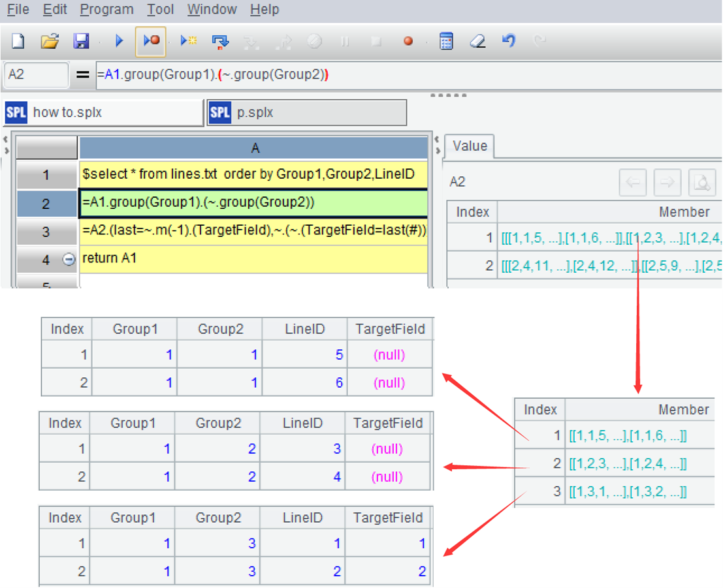Screen dimensions: 723x588
Task: Click the blue undo arrow icon
Action: (509, 40)
